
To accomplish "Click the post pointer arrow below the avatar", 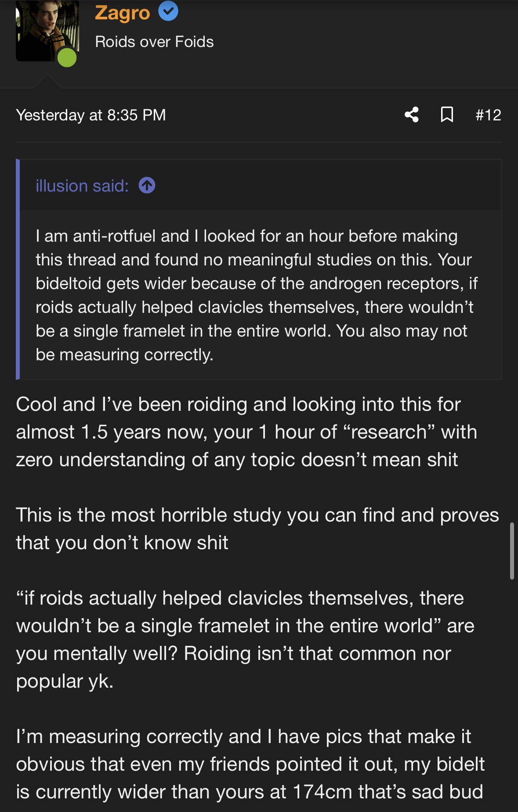I will (x=47, y=82).
